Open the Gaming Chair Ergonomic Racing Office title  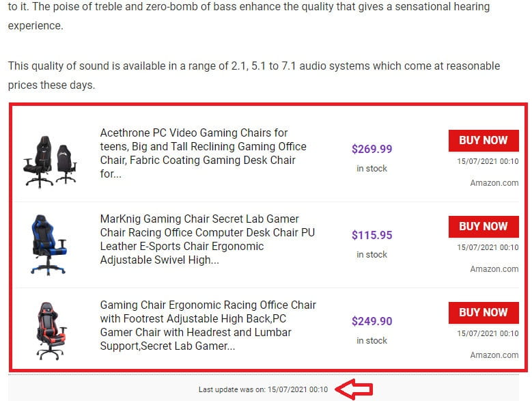click(x=208, y=325)
